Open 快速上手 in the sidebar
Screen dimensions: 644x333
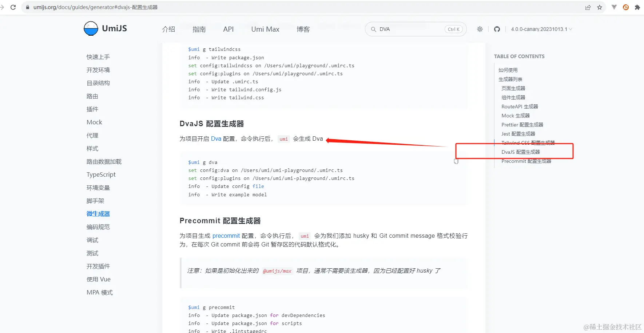point(98,57)
